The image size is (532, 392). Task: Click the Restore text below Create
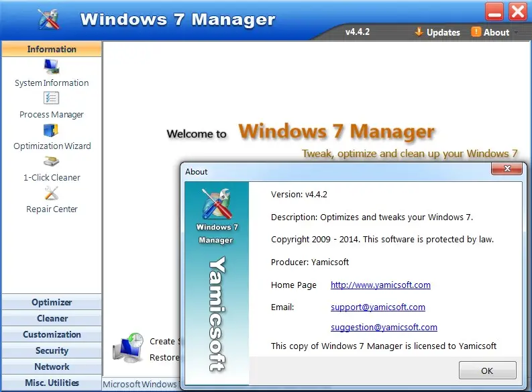click(x=164, y=357)
